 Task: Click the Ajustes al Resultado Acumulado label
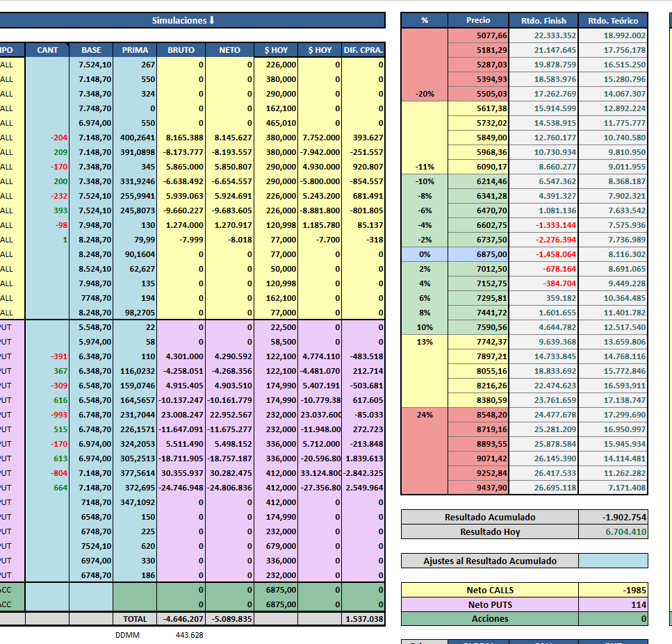coord(490,561)
